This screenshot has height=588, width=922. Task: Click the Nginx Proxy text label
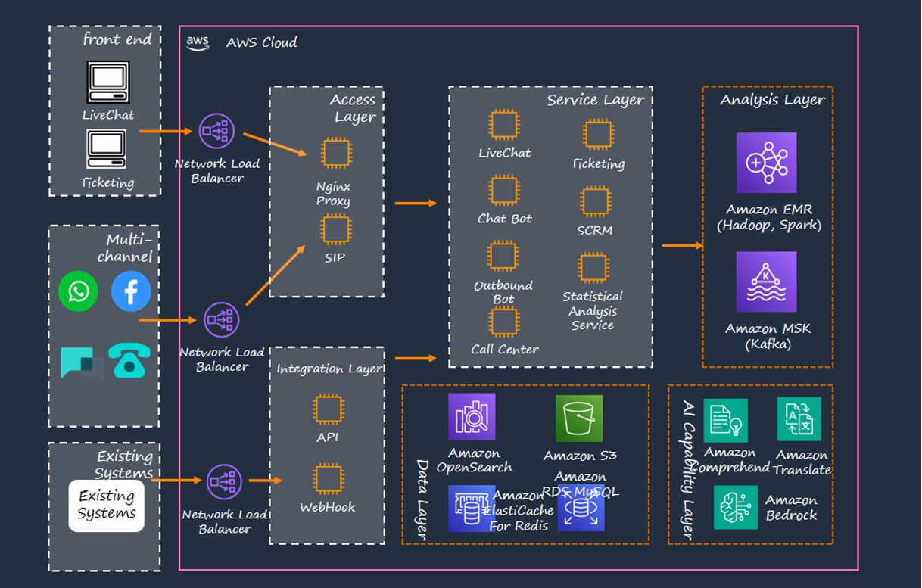click(333, 194)
